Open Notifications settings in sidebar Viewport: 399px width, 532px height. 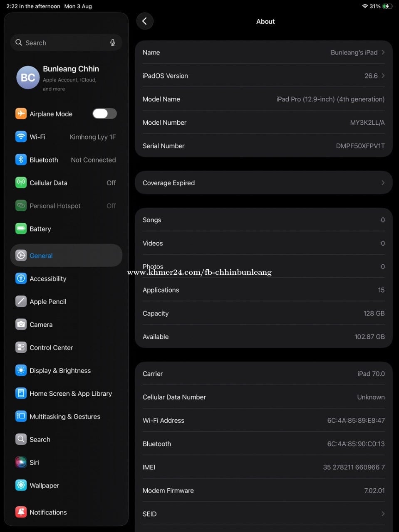[66, 512]
